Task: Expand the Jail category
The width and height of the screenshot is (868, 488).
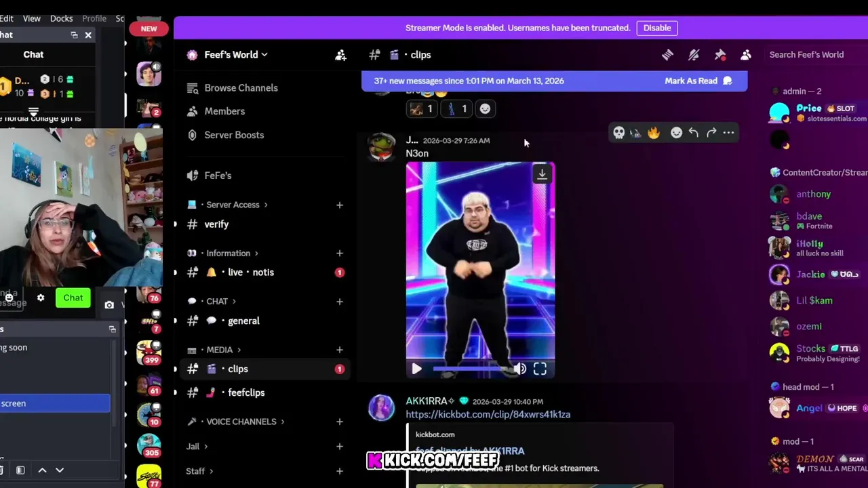Action: 197,447
